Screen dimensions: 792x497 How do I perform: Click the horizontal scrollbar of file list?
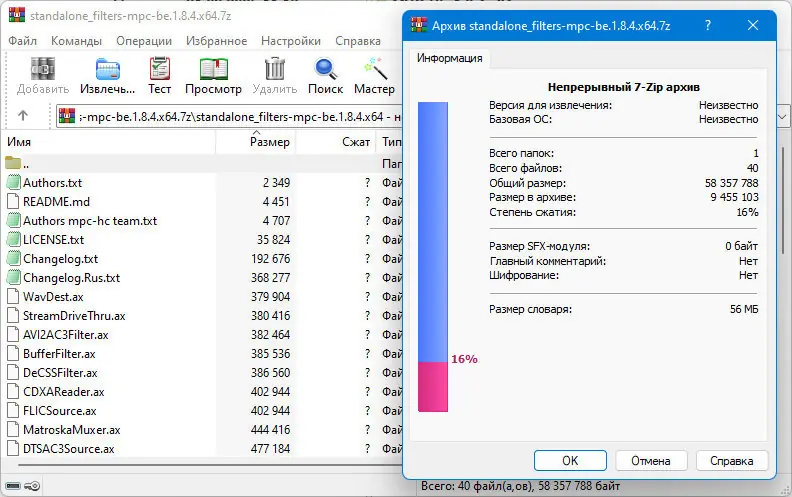[x=210, y=464]
